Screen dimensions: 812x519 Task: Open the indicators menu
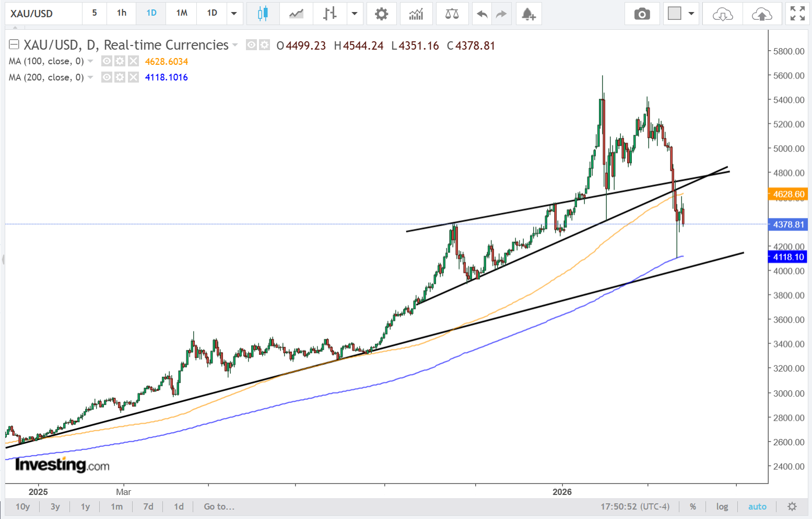click(x=416, y=14)
